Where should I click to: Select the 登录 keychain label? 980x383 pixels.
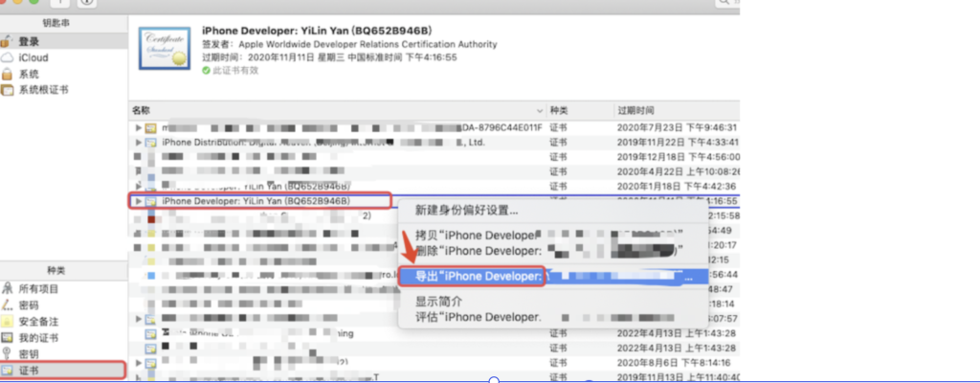click(x=29, y=42)
